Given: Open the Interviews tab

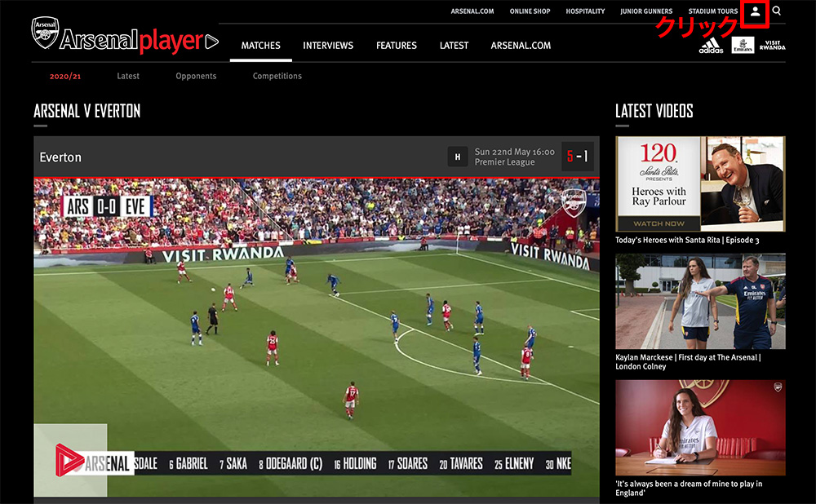Looking at the screenshot, I should 328,46.
